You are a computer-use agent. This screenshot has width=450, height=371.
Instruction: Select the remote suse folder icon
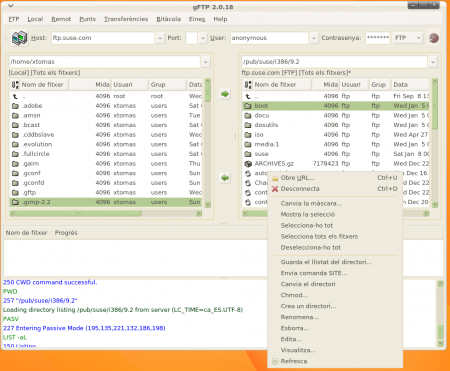(x=248, y=154)
